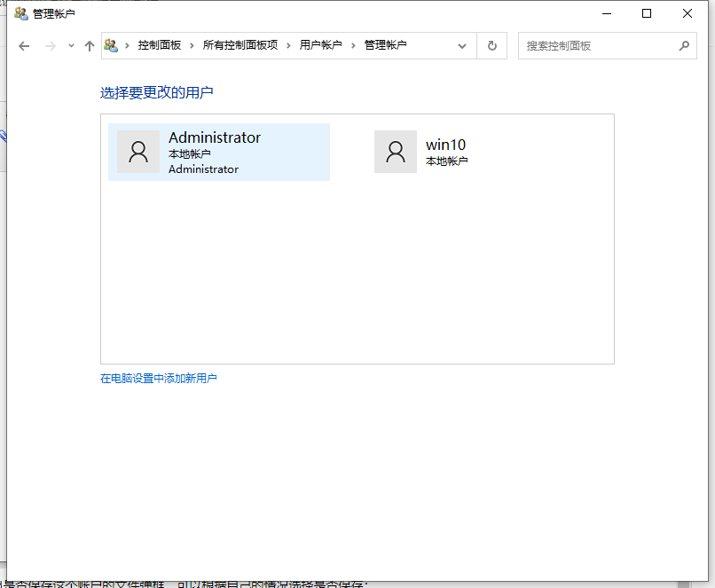The image size is (715, 588).
Task: Open the address bar dropdown arrow
Action: pos(461,45)
